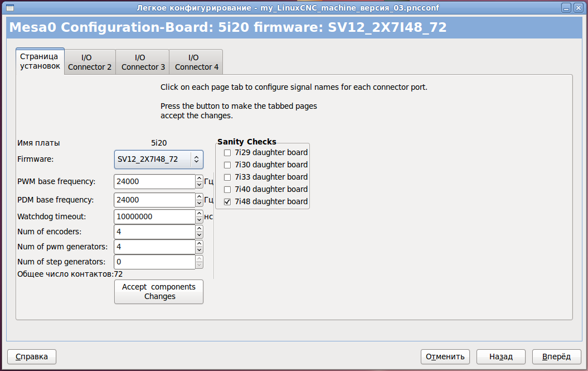
Task: Click the PWM base frequency: label
Action: (56, 181)
